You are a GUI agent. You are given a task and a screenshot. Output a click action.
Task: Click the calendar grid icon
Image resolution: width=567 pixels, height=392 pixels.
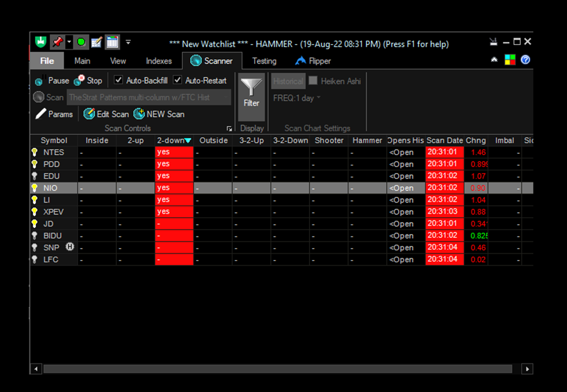[x=112, y=42]
